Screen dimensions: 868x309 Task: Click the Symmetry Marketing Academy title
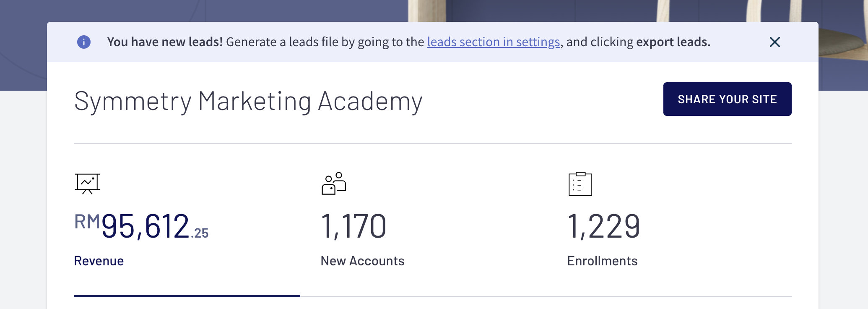[x=248, y=102]
